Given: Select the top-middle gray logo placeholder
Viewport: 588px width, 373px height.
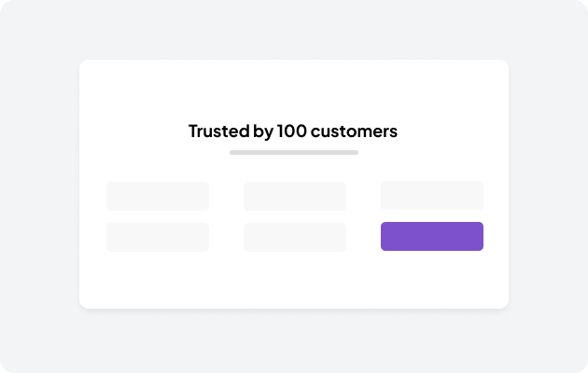Looking at the screenshot, I should (294, 196).
